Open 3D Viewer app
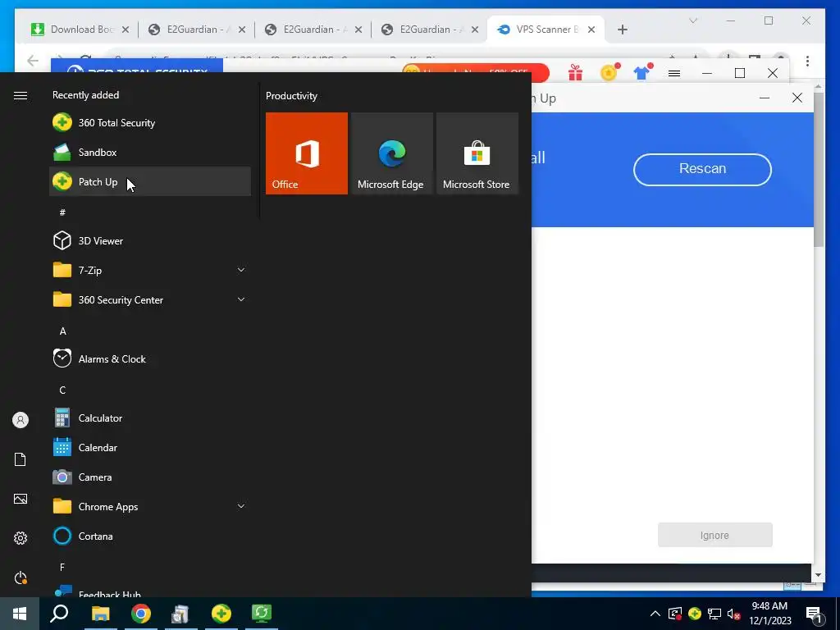Viewport: 840px width, 630px height. 150,240
